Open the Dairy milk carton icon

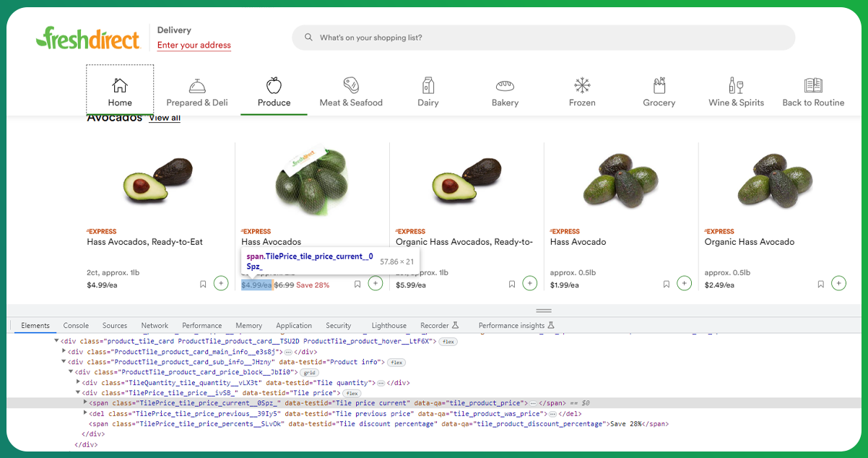point(428,85)
